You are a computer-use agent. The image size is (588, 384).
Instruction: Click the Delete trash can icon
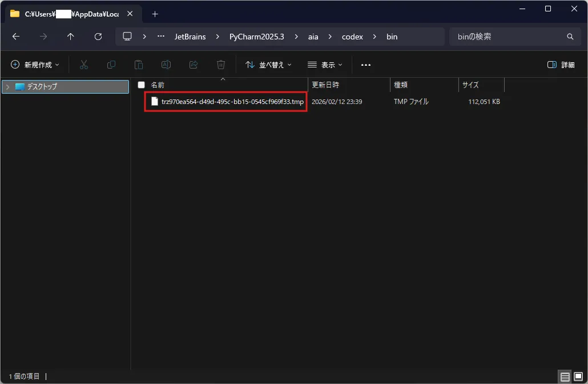pyautogui.click(x=221, y=65)
